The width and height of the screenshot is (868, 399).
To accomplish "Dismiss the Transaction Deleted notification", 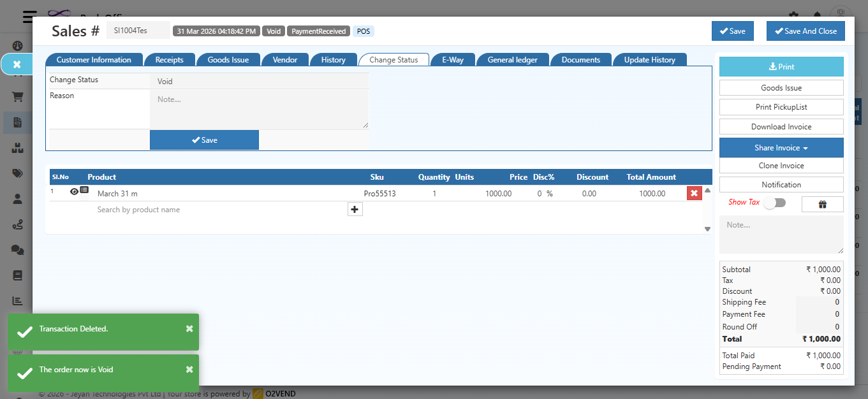I will 189,329.
